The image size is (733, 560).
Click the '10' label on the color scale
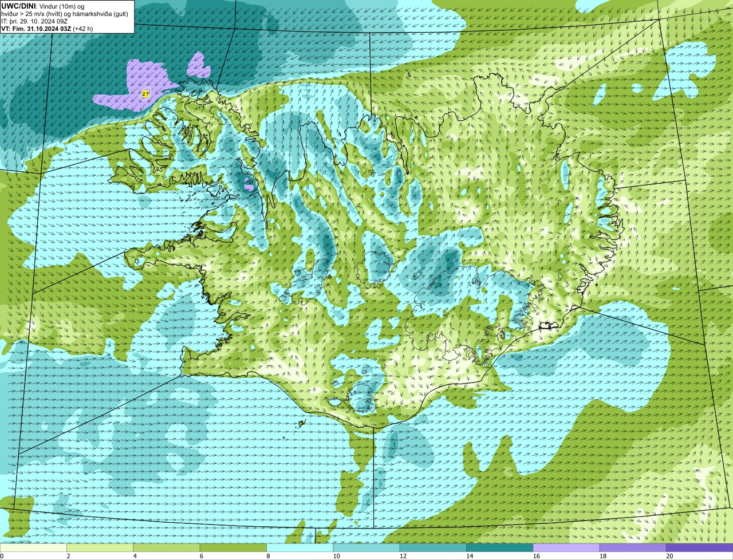tap(336, 556)
